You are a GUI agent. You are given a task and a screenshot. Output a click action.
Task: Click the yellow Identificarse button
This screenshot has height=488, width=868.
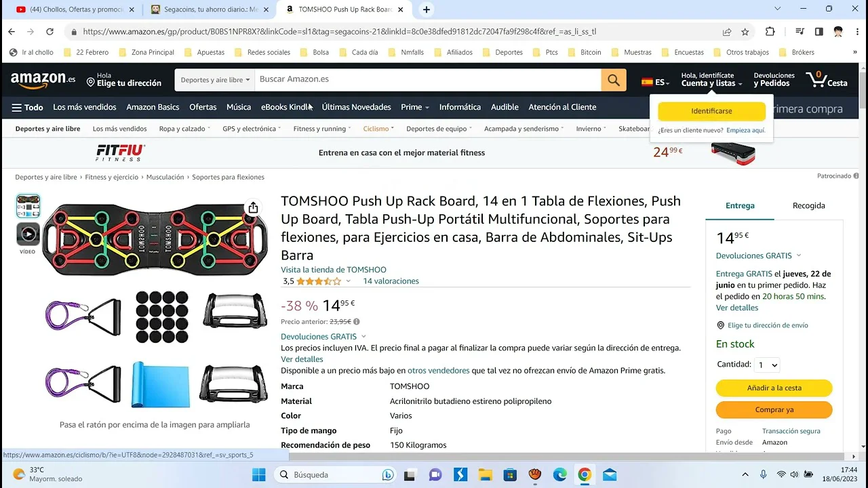click(711, 110)
